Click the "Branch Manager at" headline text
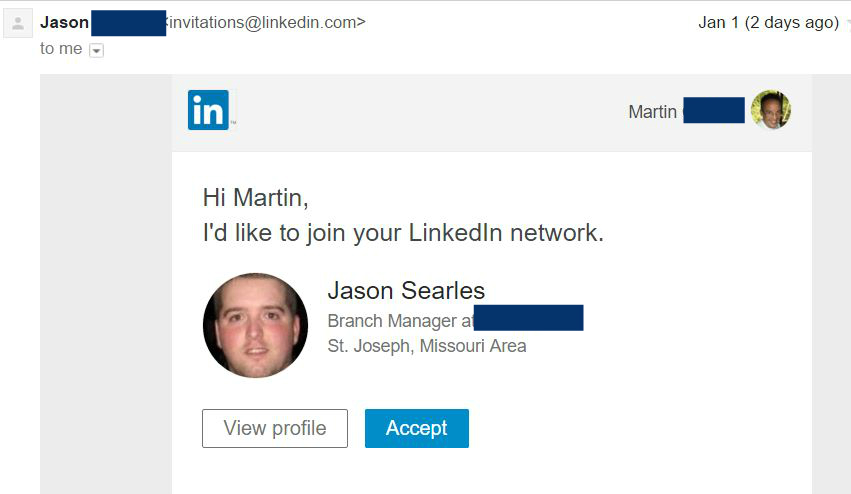The image size is (851, 494). [x=399, y=321]
